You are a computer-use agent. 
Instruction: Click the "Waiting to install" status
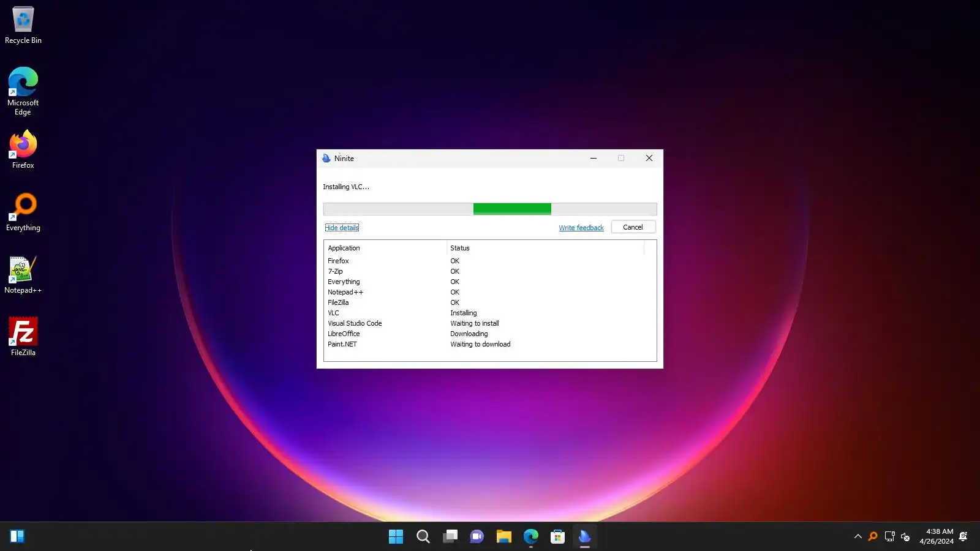click(475, 324)
